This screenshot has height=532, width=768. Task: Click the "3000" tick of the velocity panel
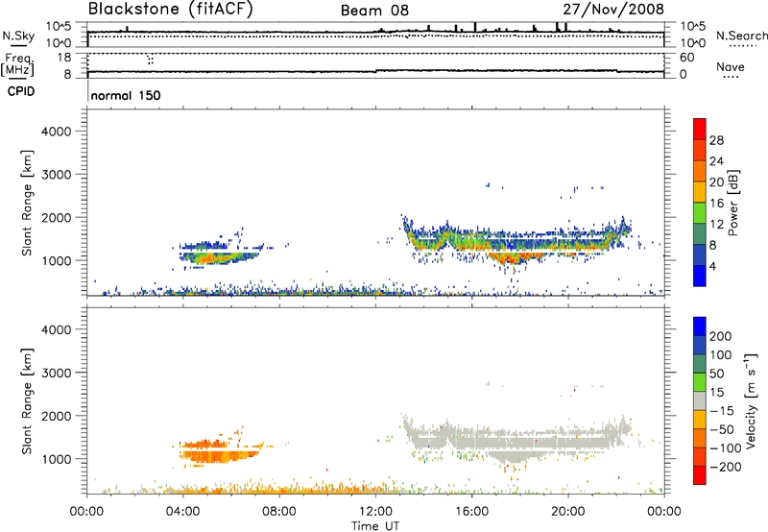[56, 373]
